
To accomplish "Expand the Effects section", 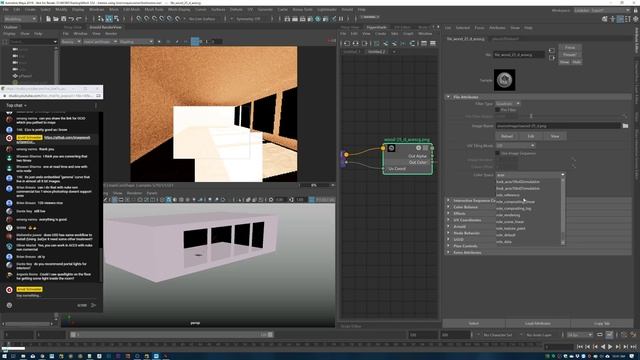I will (448, 213).
